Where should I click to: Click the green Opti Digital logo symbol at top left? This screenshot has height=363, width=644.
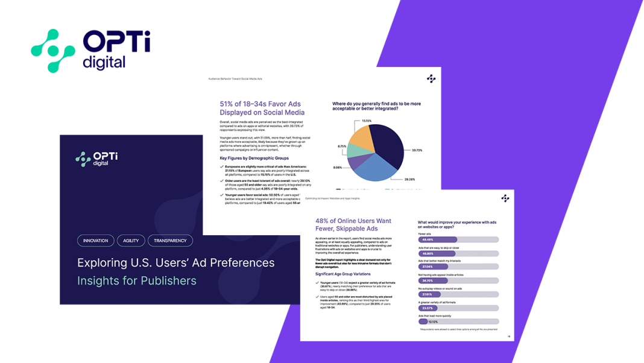(x=53, y=51)
